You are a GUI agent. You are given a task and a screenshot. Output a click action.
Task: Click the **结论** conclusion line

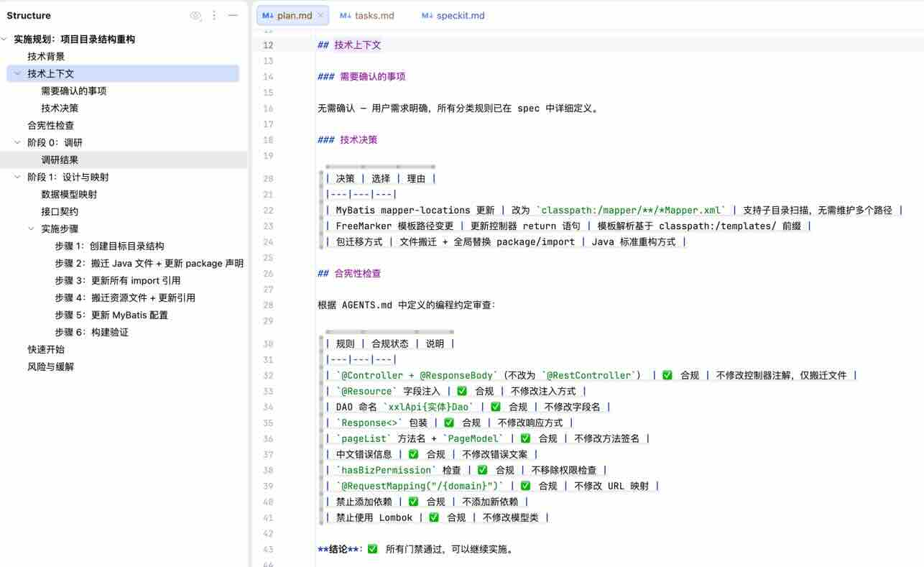416,550
